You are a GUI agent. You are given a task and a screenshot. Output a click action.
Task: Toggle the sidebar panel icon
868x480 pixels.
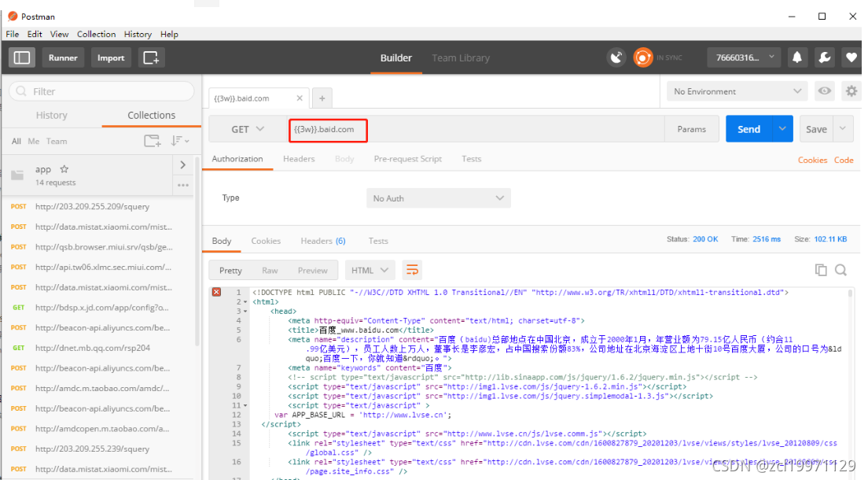click(x=21, y=57)
